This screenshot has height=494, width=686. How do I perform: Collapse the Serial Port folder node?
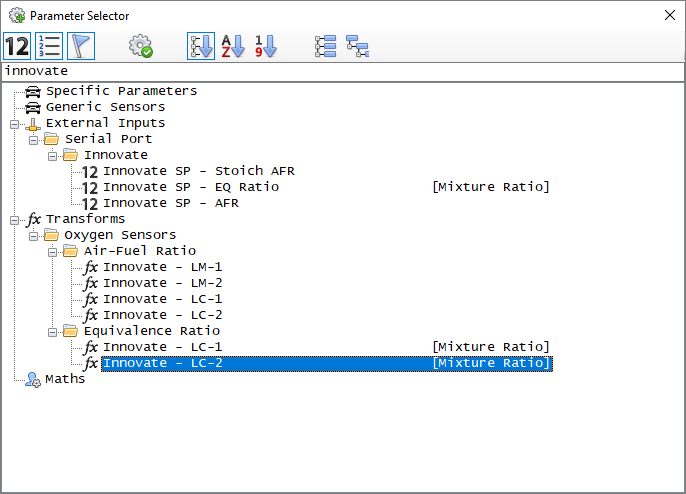point(33,139)
